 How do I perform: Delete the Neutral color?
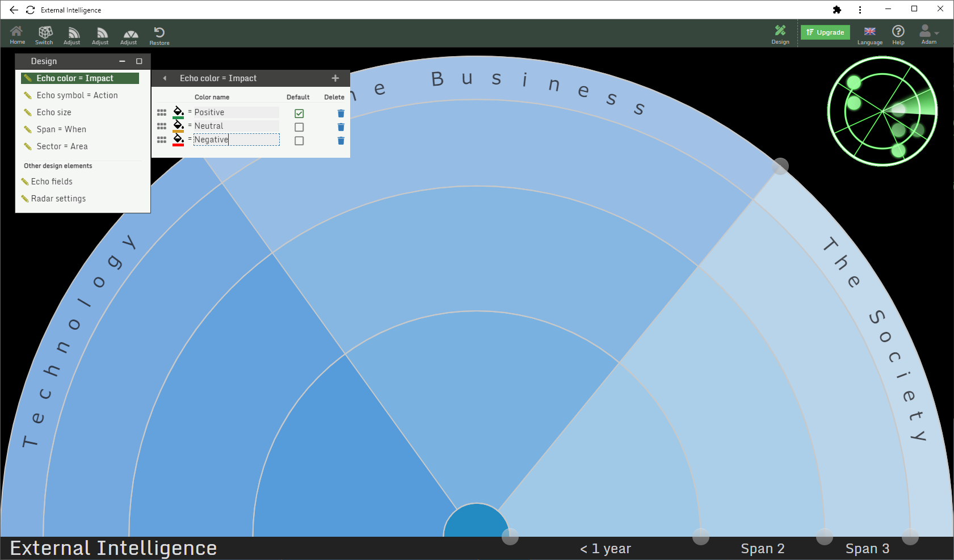coord(341,127)
